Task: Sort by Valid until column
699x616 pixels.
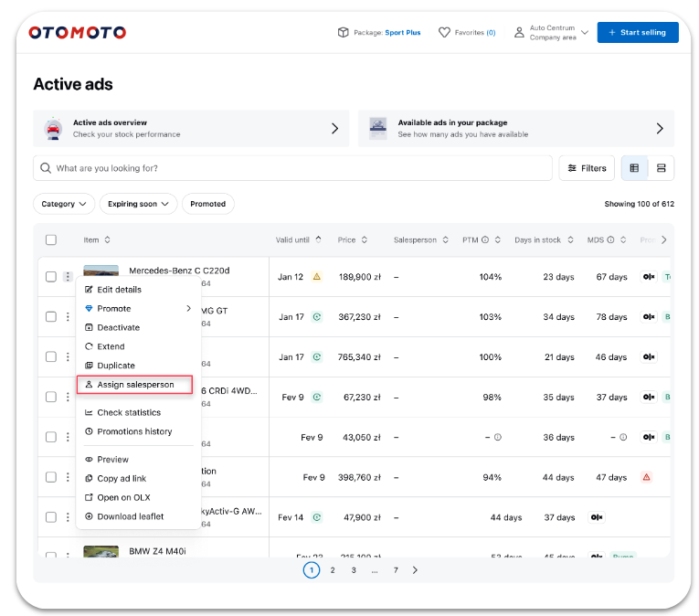Action: pos(318,239)
